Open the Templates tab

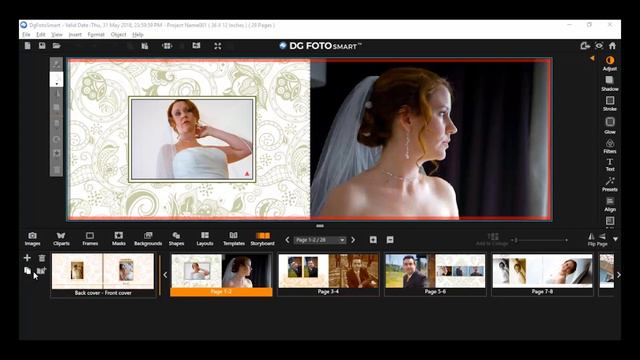234,239
